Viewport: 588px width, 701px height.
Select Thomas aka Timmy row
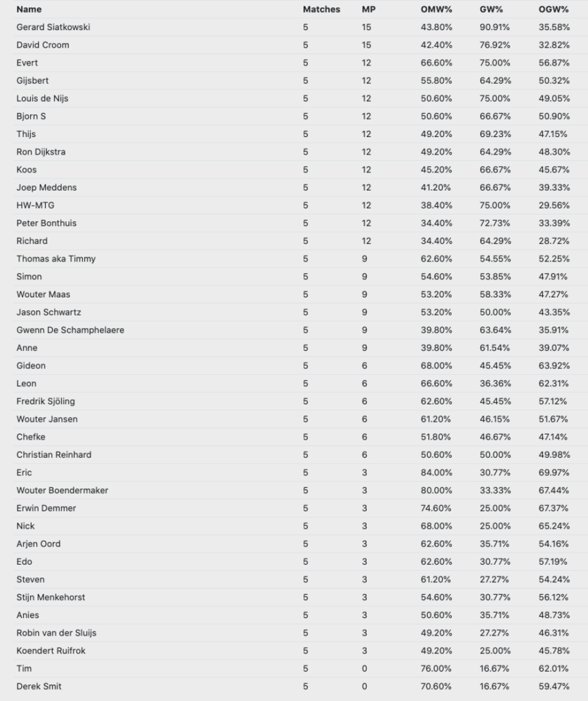click(301, 259)
